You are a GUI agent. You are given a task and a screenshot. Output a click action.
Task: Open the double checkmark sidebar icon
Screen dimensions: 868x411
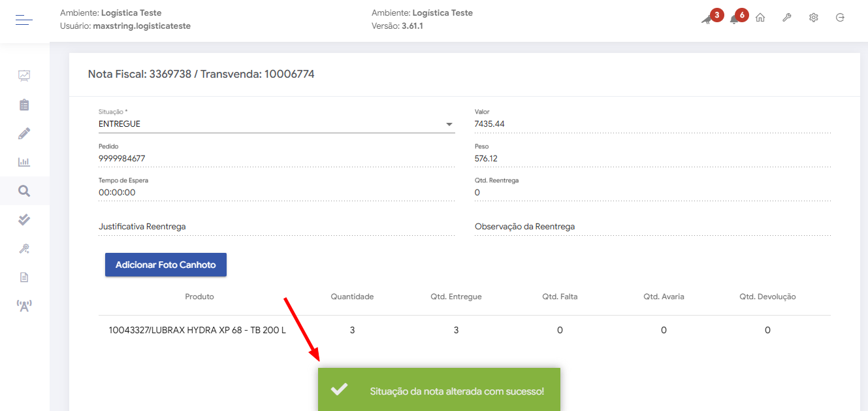(x=24, y=220)
